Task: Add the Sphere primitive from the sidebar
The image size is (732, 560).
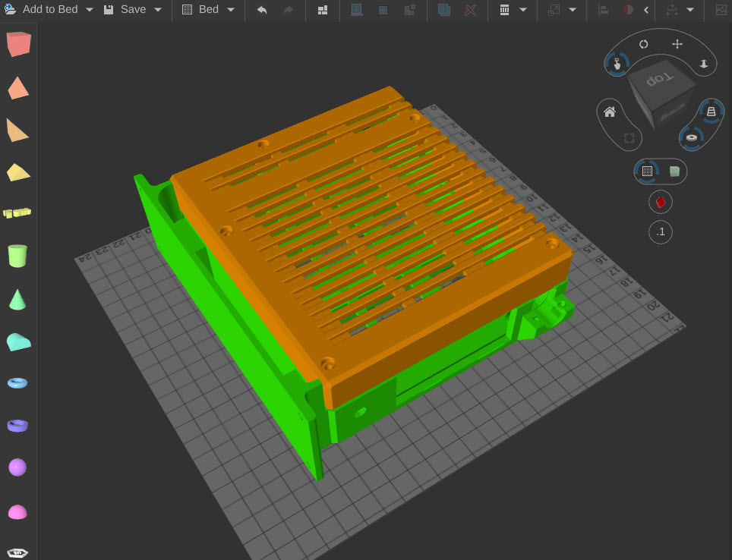Action: pos(17,467)
